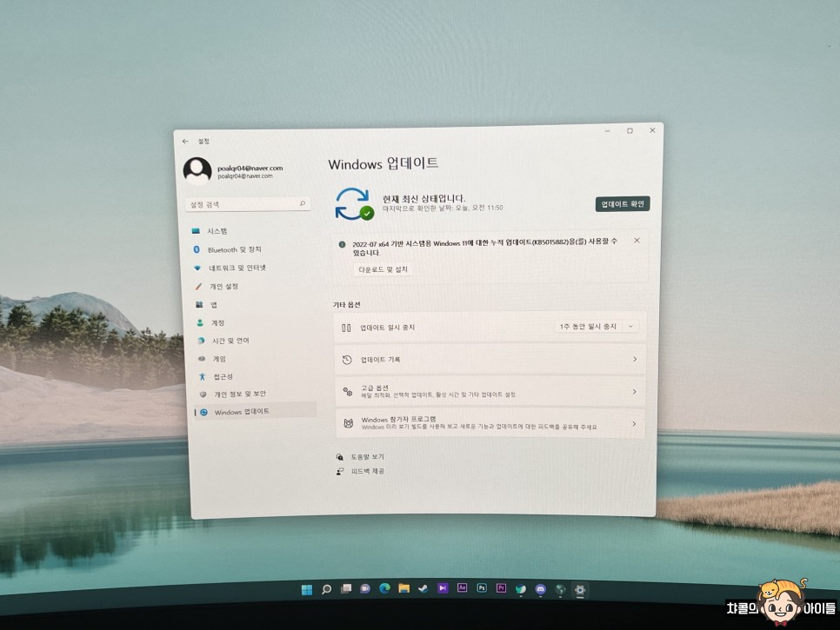Viewport: 840px width, 630px height.
Task: Click 1주 동안 일시 중지 pause button
Action: [x=588, y=326]
